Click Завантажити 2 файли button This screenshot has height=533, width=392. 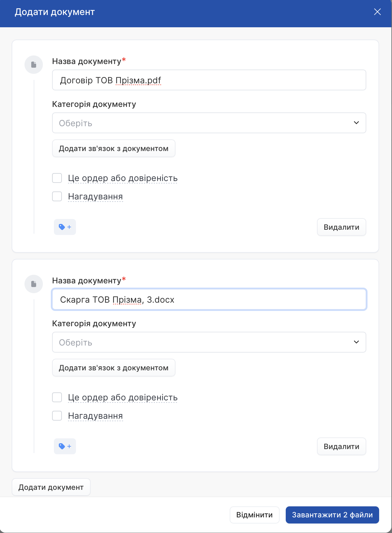(332, 515)
